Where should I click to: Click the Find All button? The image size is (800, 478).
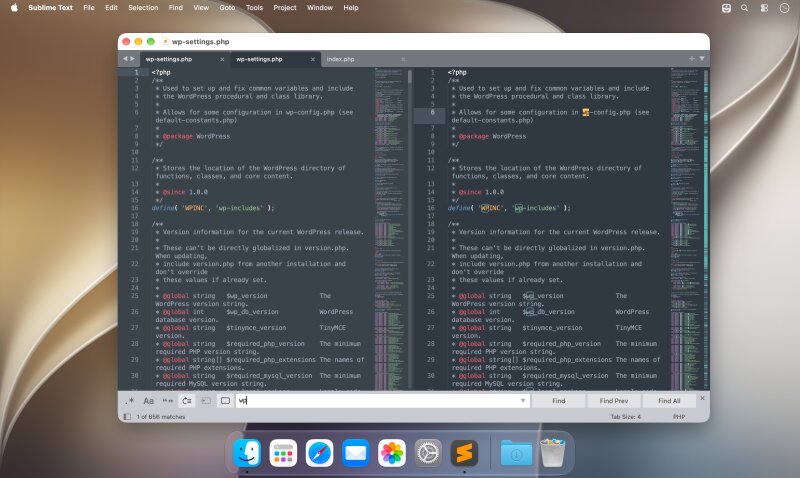pyautogui.click(x=669, y=401)
